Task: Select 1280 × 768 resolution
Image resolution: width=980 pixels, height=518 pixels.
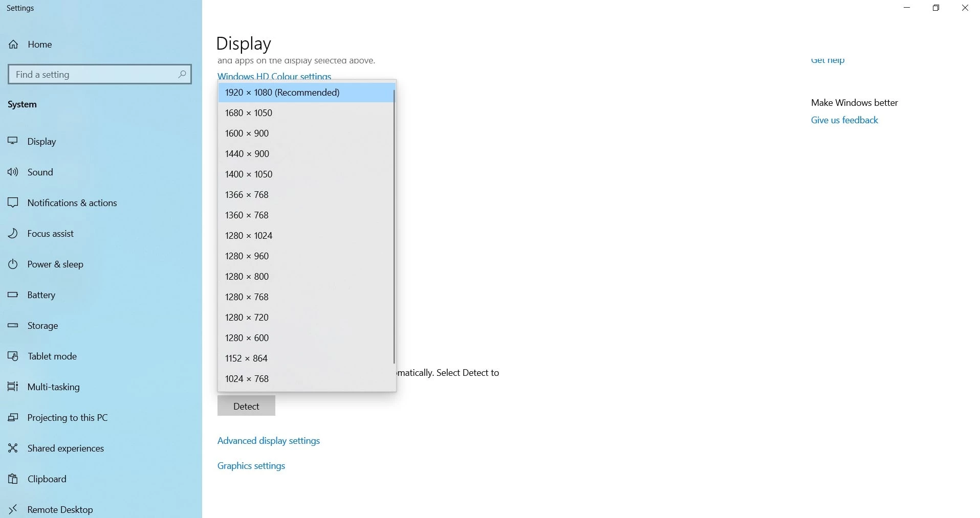Action: pos(306,297)
